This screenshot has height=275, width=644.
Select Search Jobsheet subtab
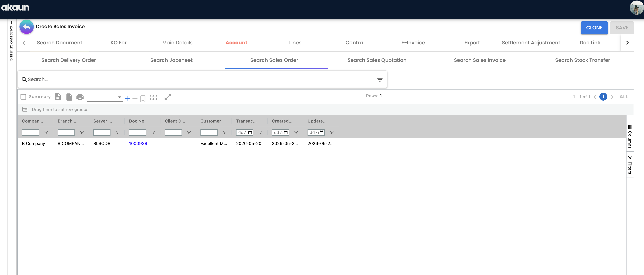(172, 60)
